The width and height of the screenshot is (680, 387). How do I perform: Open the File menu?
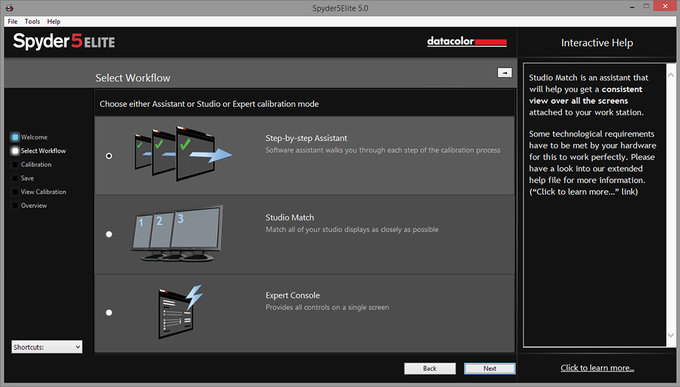(x=13, y=21)
